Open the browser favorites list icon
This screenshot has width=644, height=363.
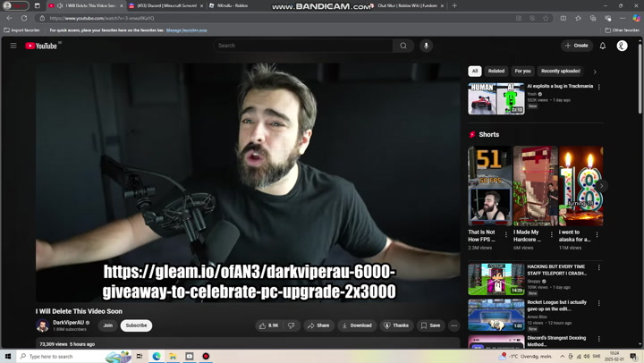[578, 18]
